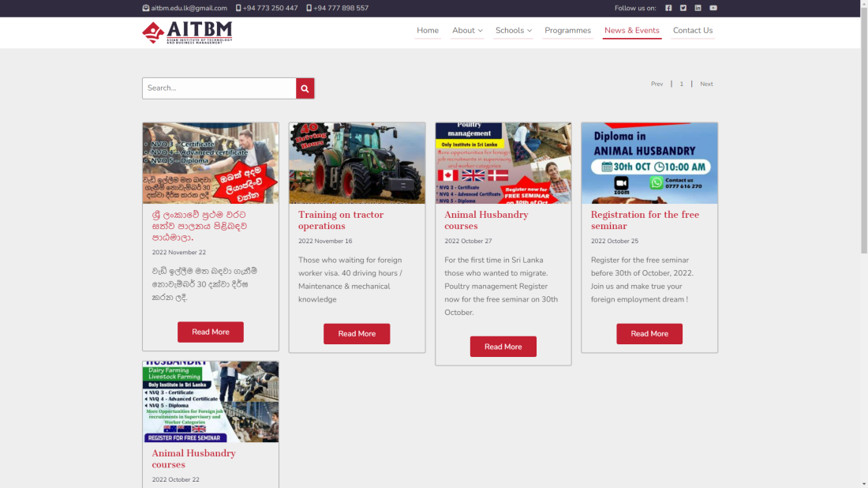868x488 pixels.
Task: Open the YouTube social icon
Action: [x=713, y=8]
